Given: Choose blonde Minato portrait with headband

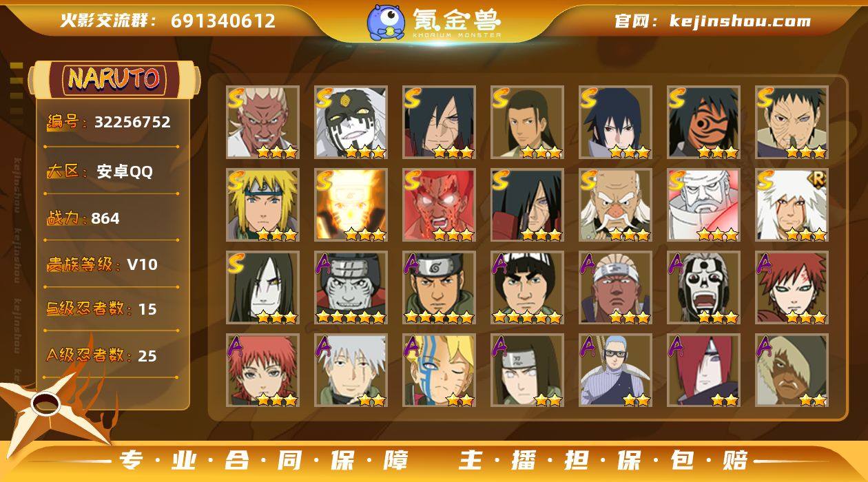Looking at the screenshot, I should [262, 205].
